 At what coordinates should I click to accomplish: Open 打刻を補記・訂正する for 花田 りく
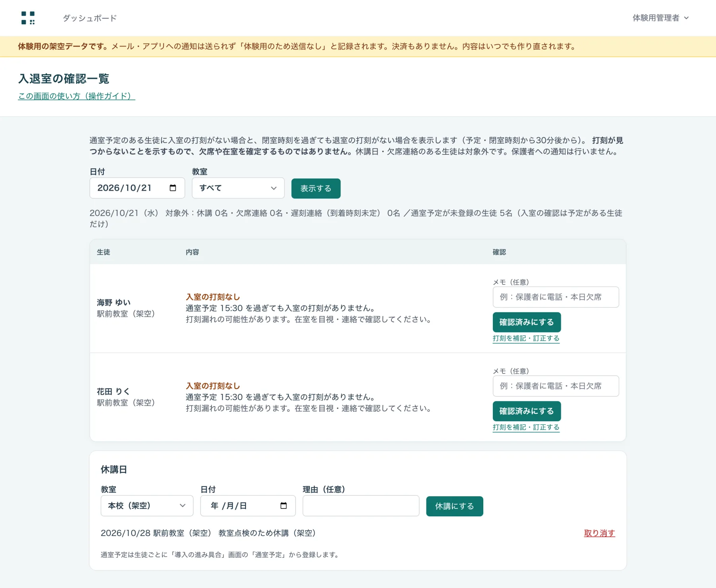[x=526, y=427]
